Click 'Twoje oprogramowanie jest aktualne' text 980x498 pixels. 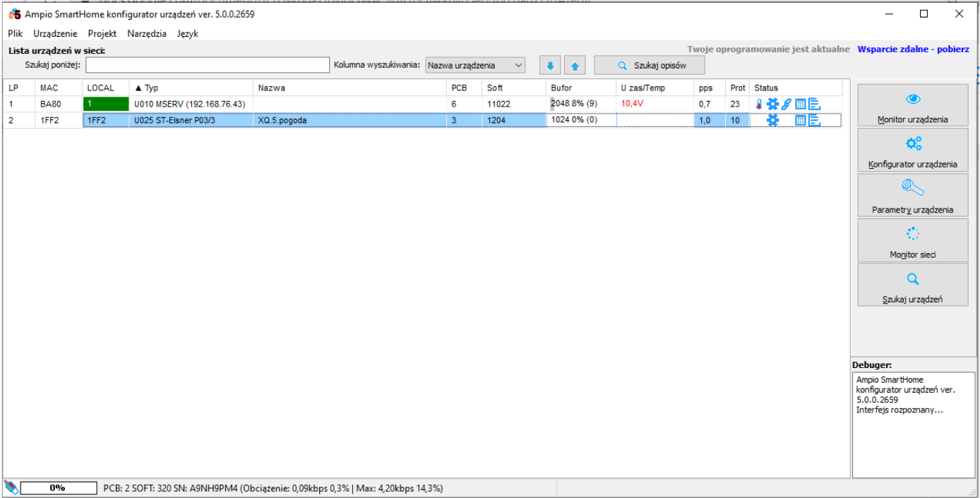768,49
